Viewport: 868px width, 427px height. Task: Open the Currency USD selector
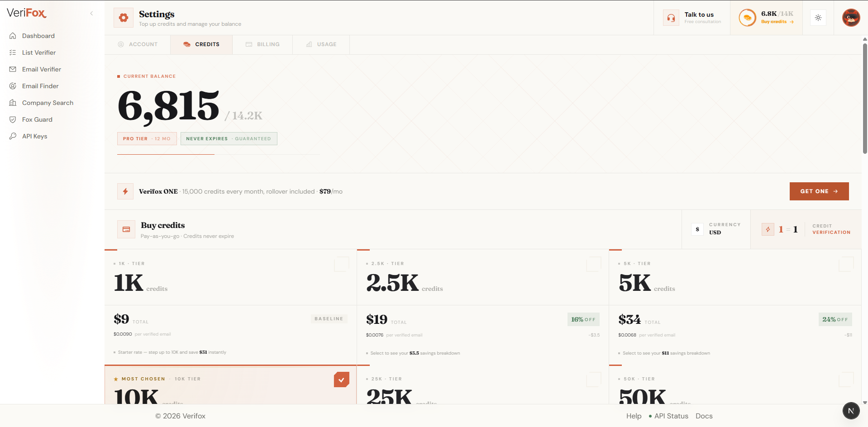point(716,229)
